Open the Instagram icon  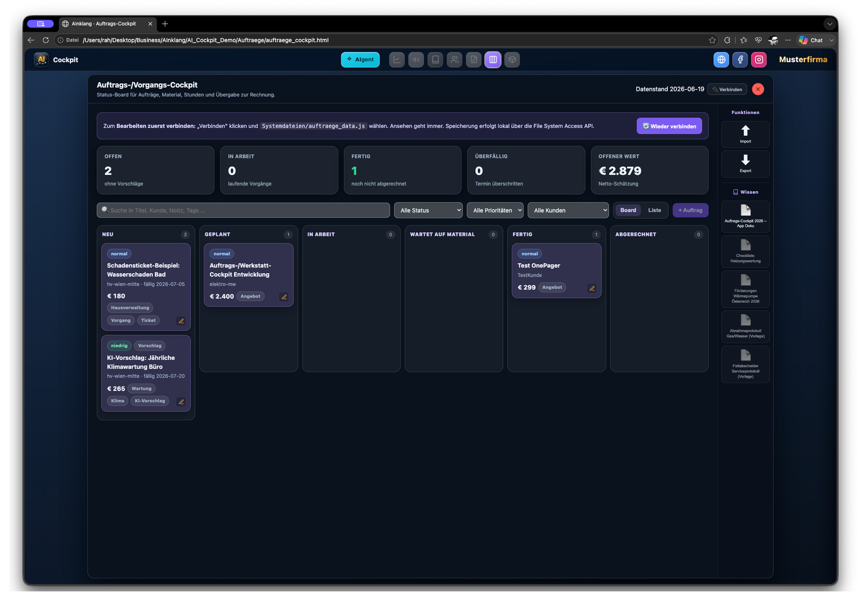click(759, 60)
